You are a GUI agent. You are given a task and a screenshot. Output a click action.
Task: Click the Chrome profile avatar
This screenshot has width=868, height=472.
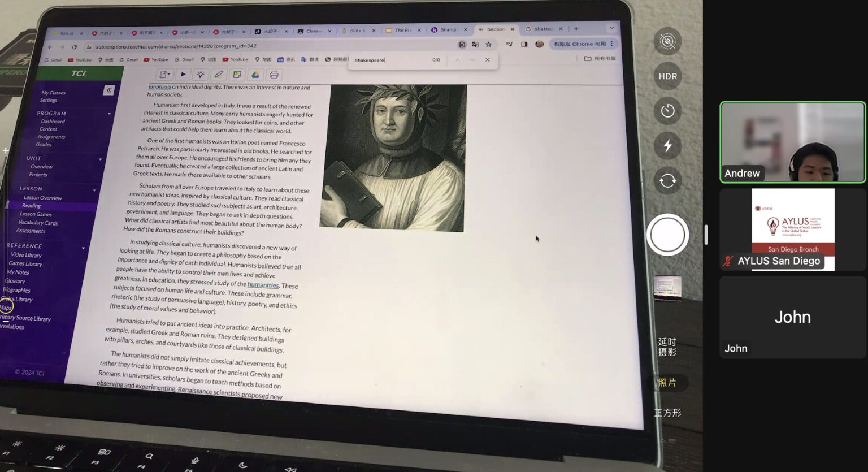pos(539,44)
